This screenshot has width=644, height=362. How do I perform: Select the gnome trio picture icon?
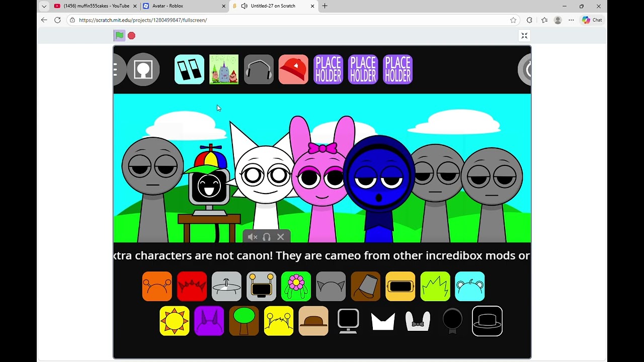tap(224, 69)
